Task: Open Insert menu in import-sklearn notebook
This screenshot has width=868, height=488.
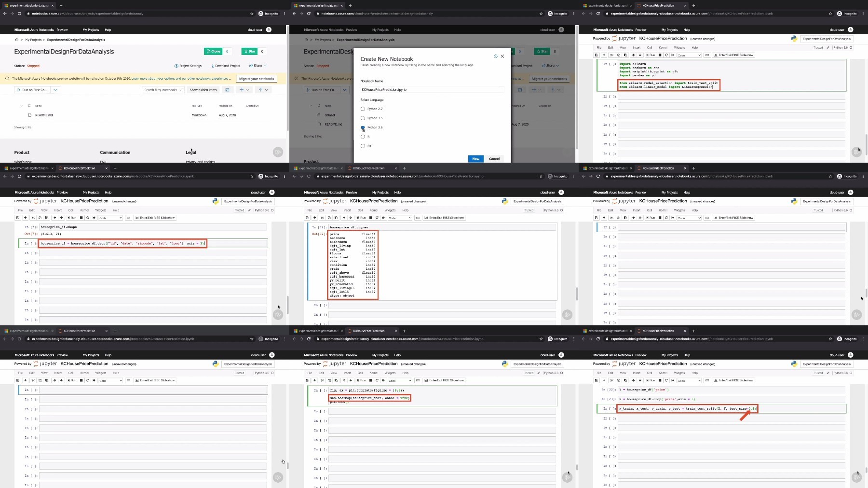Action: pos(637,47)
